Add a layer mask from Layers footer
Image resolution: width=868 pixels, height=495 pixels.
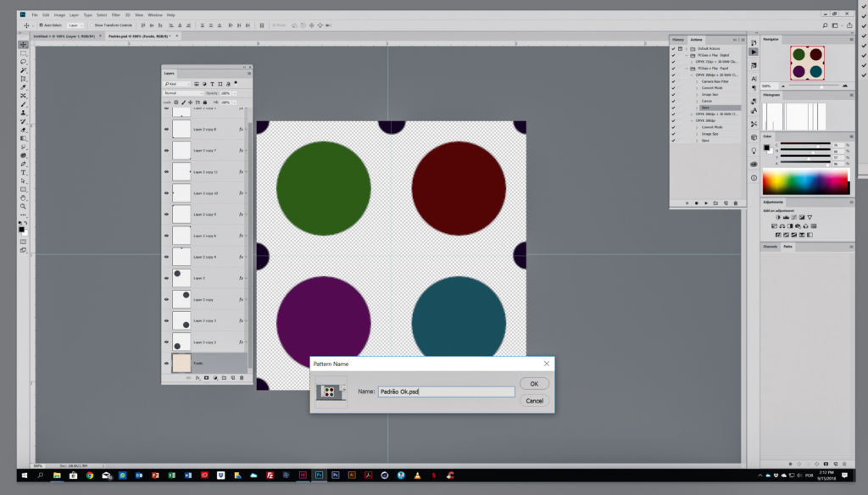tap(207, 378)
